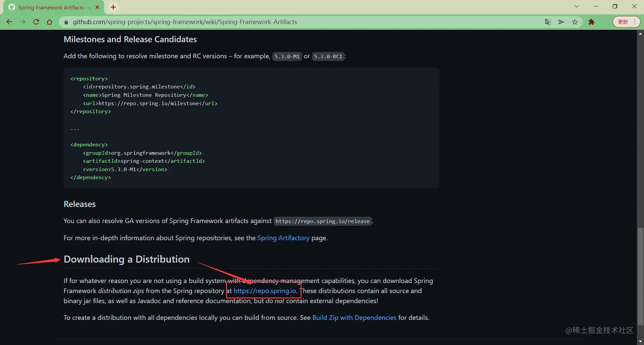This screenshot has height=345, width=644.
Task: Open Build Zip with Dependencies link
Action: point(354,318)
